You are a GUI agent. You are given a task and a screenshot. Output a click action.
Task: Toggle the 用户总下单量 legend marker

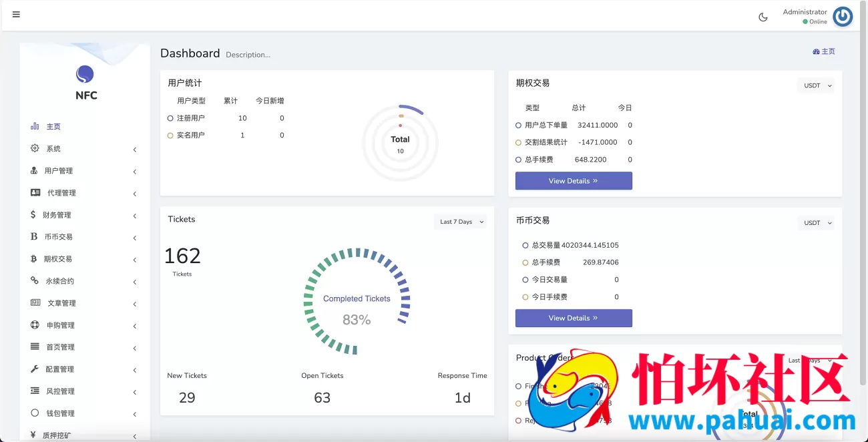(x=518, y=125)
